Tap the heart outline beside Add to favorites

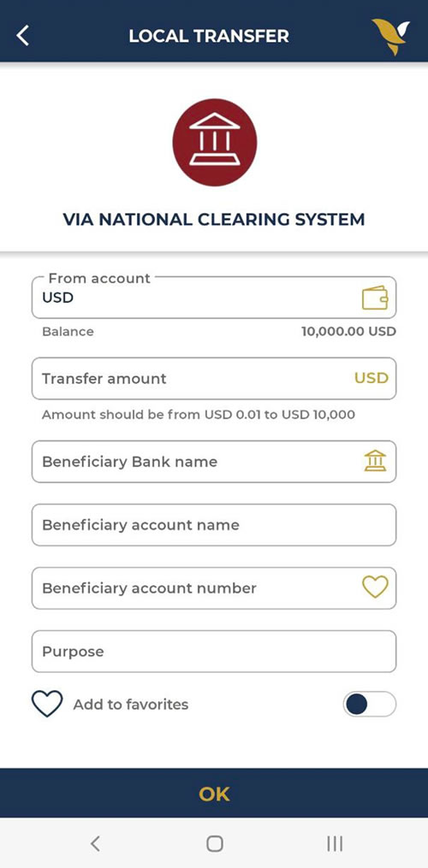tap(47, 704)
